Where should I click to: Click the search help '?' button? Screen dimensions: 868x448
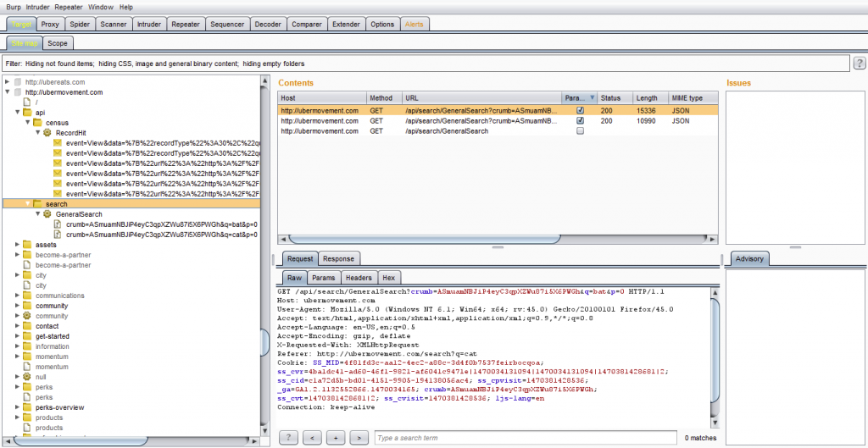pyautogui.click(x=288, y=438)
